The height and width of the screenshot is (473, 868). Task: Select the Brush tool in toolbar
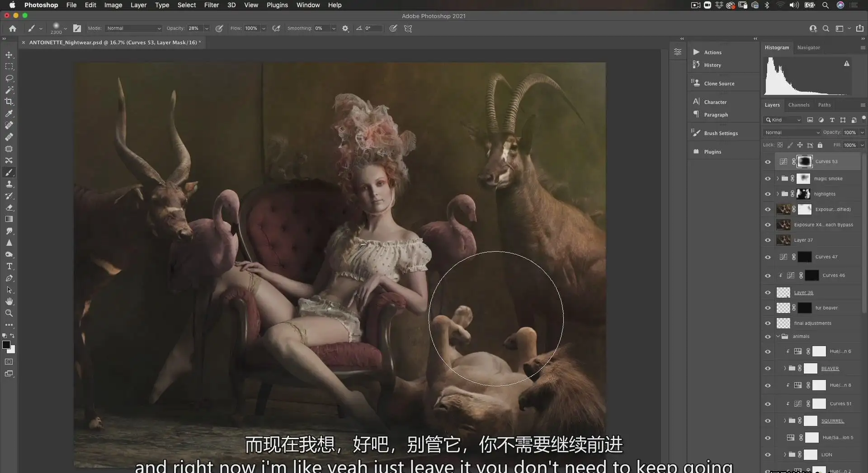tap(9, 172)
